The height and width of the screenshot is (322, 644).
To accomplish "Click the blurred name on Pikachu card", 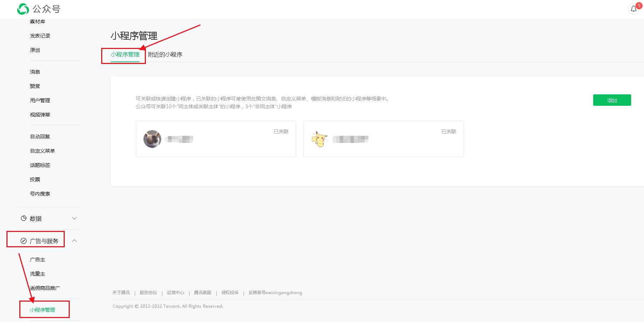I will pyautogui.click(x=350, y=139).
